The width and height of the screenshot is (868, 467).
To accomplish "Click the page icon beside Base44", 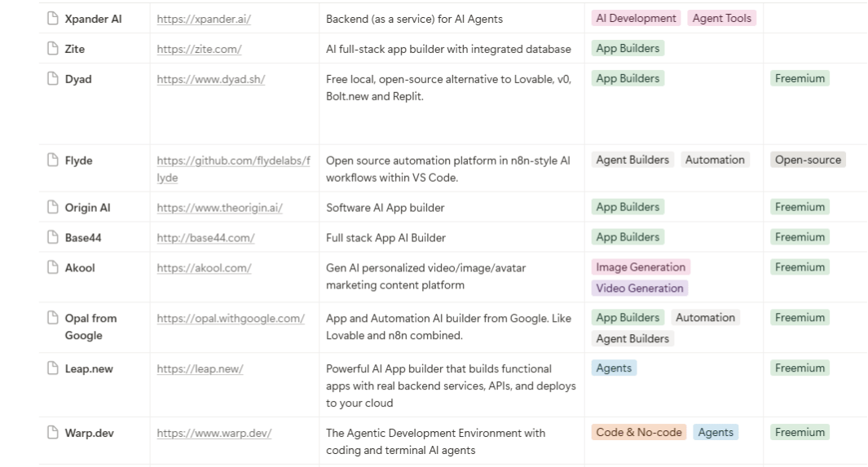I will click(53, 237).
